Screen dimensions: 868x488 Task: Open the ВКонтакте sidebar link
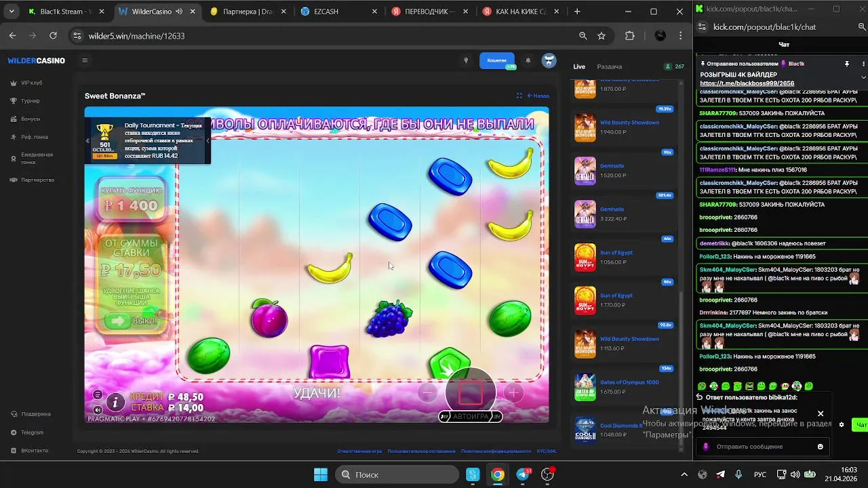click(29, 450)
